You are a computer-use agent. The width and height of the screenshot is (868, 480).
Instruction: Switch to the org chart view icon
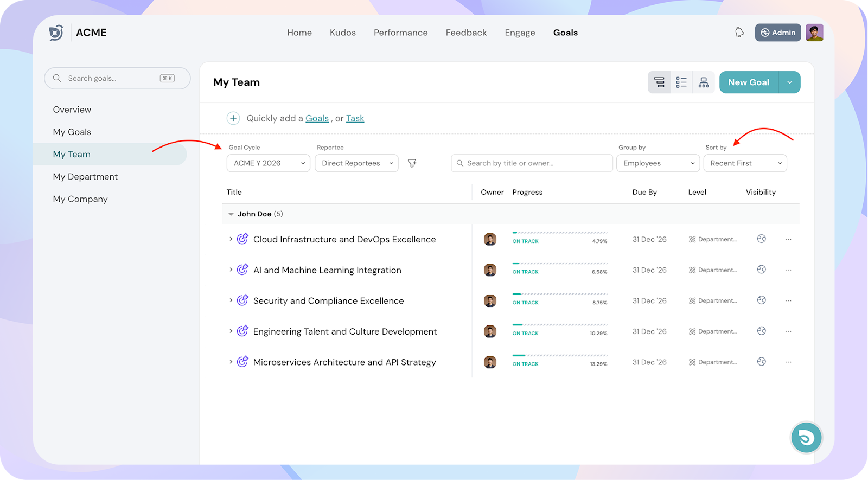tap(704, 82)
